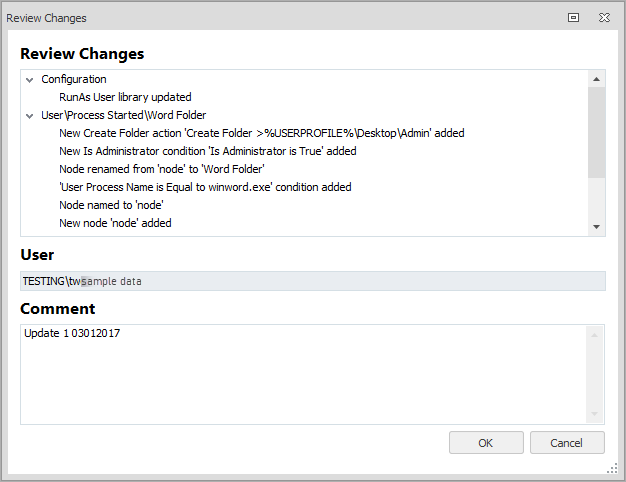Select the winword.exe condition added entry
The image size is (626, 482).
(x=205, y=187)
